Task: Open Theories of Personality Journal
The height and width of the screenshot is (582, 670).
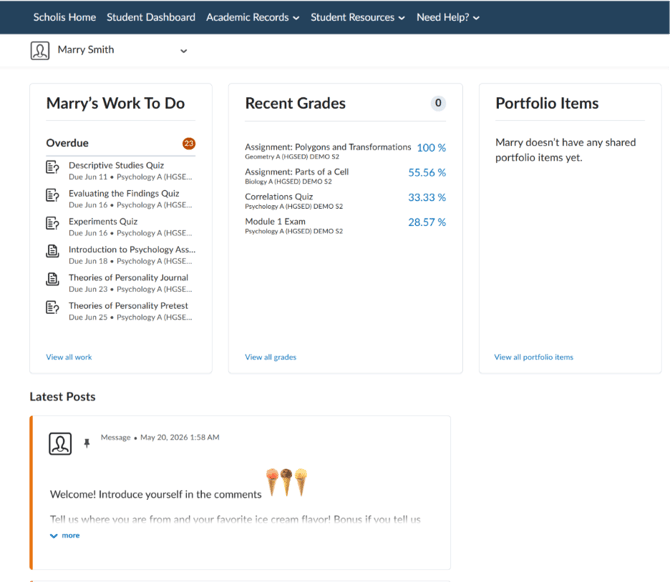Action: click(128, 278)
